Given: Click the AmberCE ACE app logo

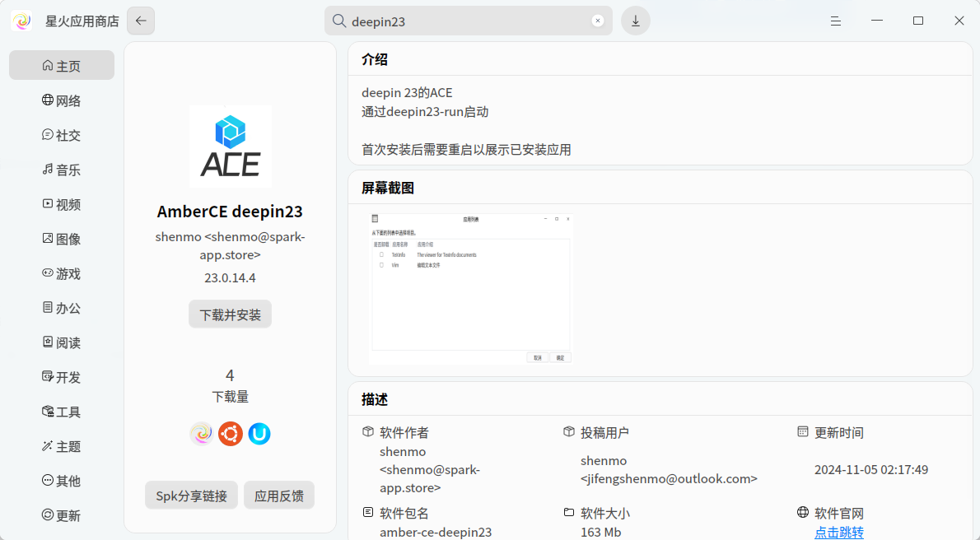Looking at the screenshot, I should coord(231,147).
